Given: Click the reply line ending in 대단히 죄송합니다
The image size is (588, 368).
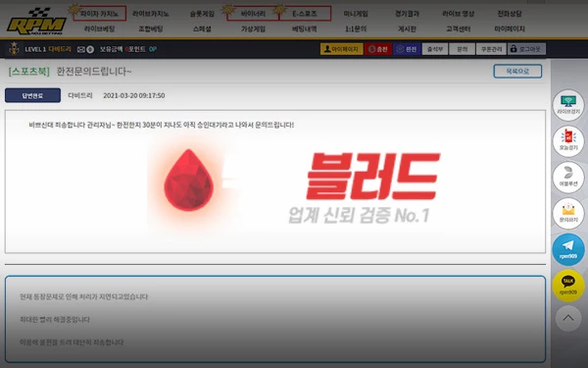Looking at the screenshot, I should [72, 342].
